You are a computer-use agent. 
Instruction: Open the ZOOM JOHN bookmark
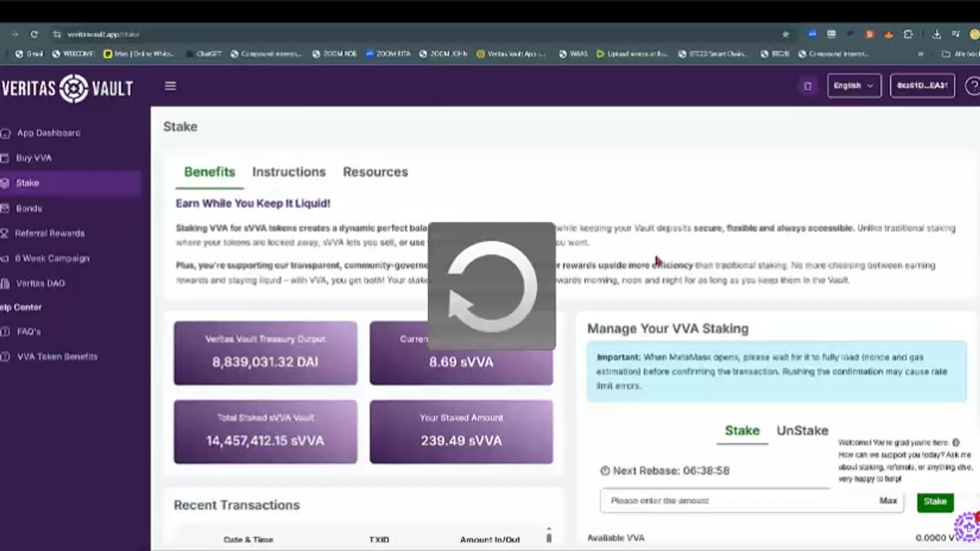click(x=443, y=54)
